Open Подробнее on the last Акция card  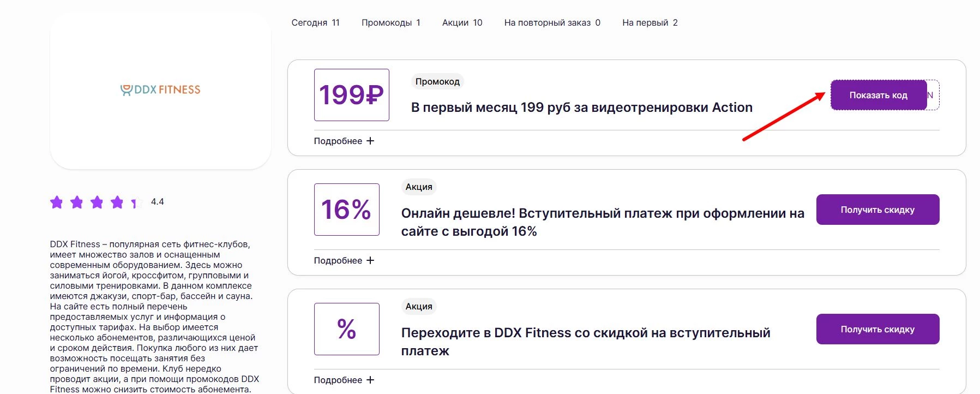342,379
